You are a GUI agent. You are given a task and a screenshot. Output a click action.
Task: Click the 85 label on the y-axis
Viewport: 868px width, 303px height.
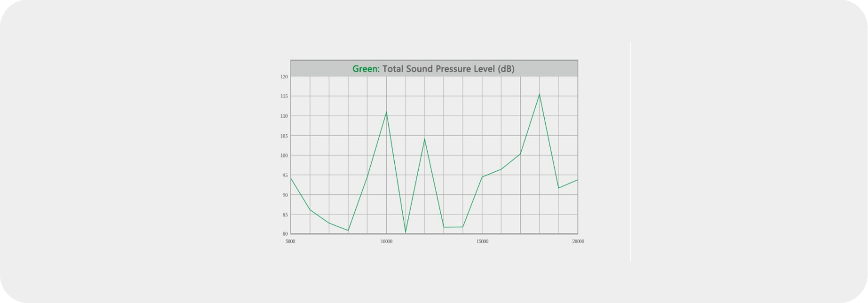(284, 215)
